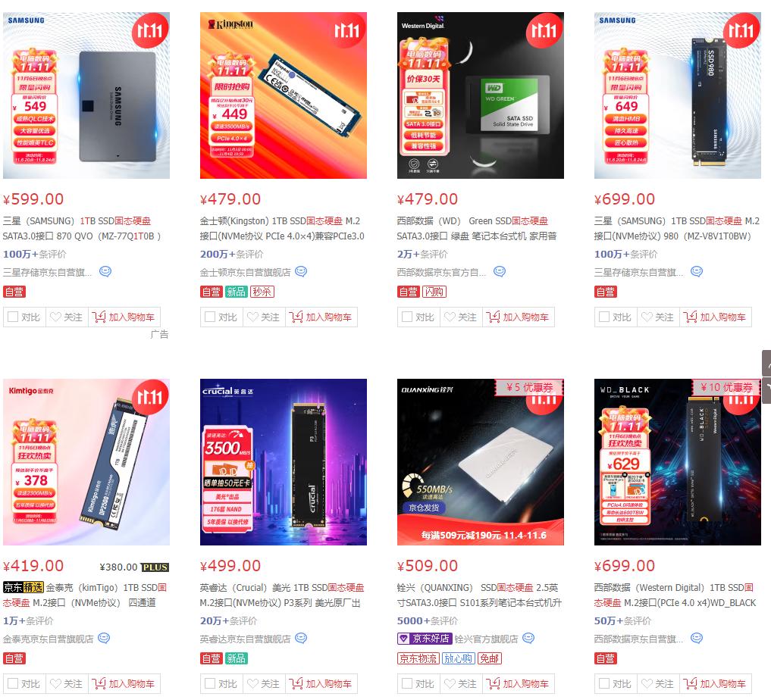771x700 pixels.
Task: Open 200万+ reviews for Kingston SSD
Action: [x=231, y=254]
